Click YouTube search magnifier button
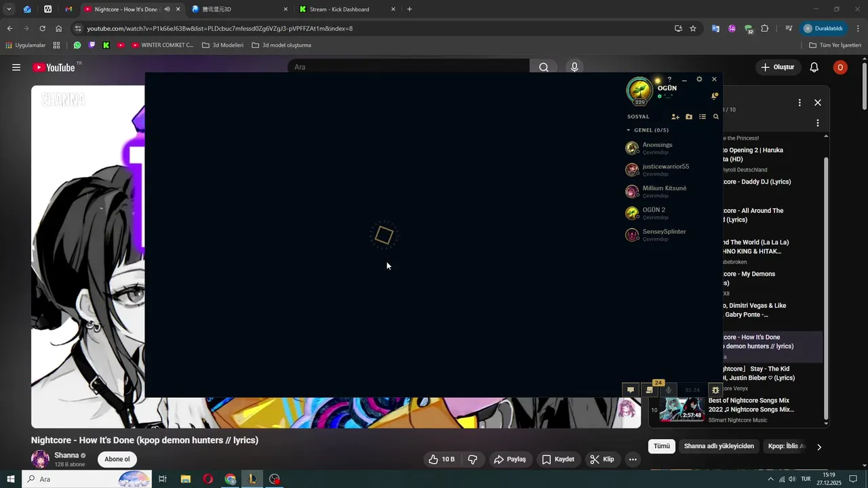 pyautogui.click(x=544, y=67)
